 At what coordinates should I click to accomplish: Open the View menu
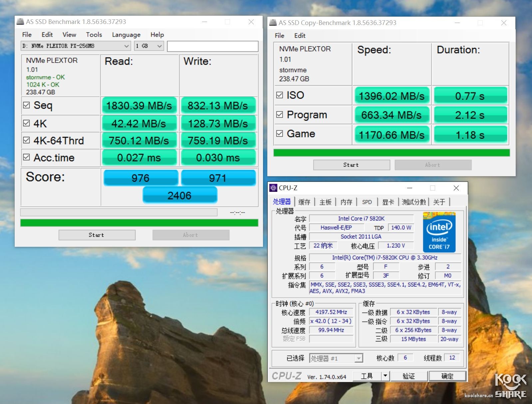(x=69, y=35)
